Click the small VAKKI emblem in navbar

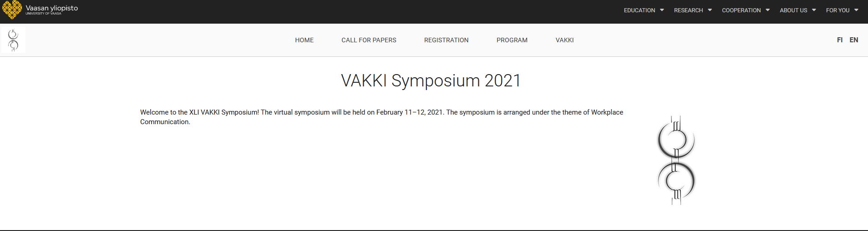(13, 40)
